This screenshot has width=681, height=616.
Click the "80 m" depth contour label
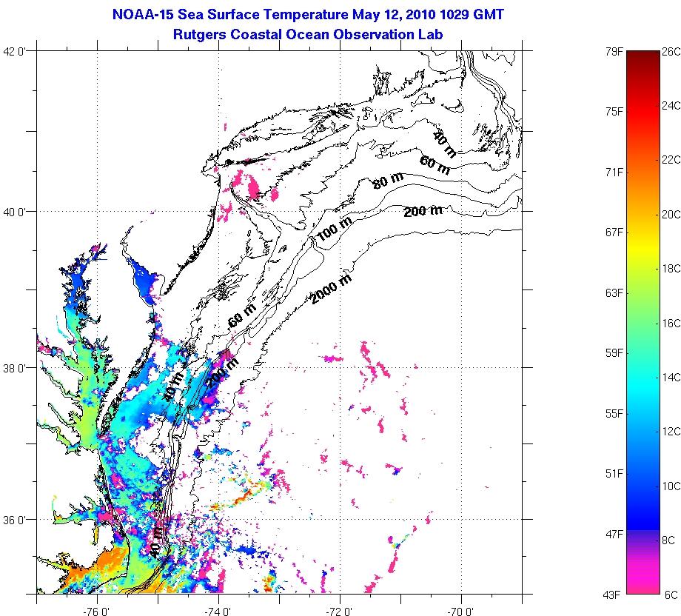(388, 181)
